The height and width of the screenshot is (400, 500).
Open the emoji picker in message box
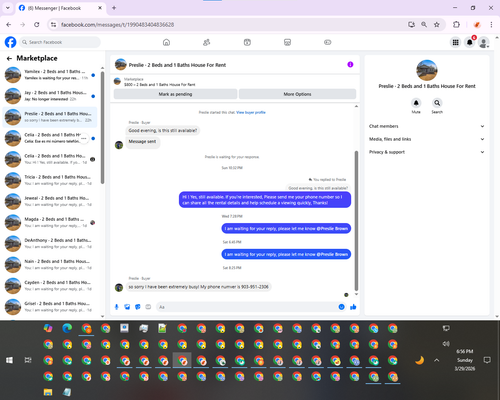[341, 307]
